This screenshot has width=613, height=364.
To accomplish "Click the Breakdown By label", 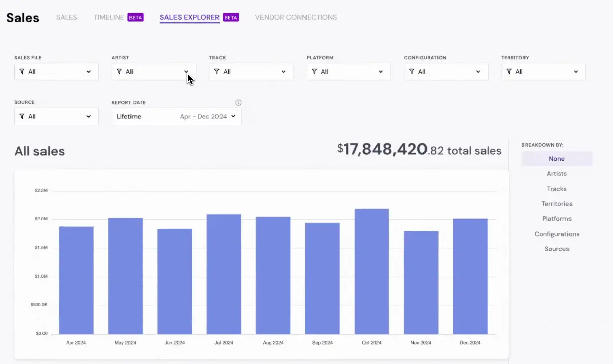I will click(543, 145).
